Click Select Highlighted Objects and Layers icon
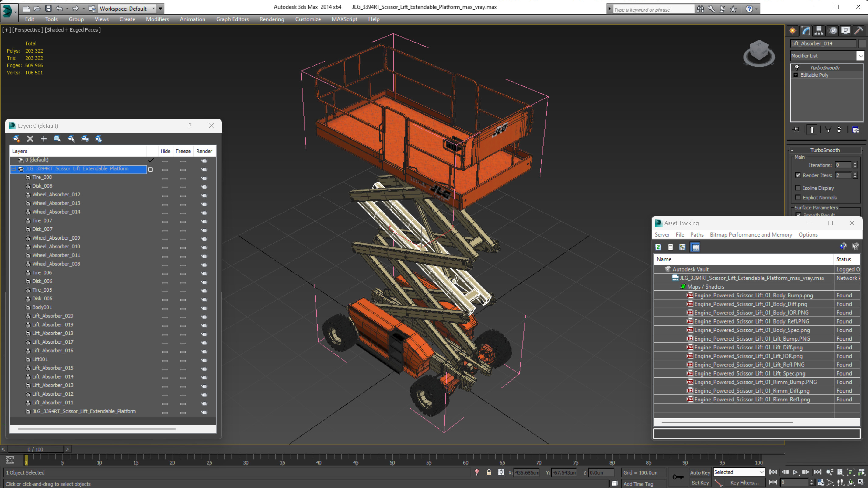This screenshot has height=488, width=868. click(x=57, y=139)
